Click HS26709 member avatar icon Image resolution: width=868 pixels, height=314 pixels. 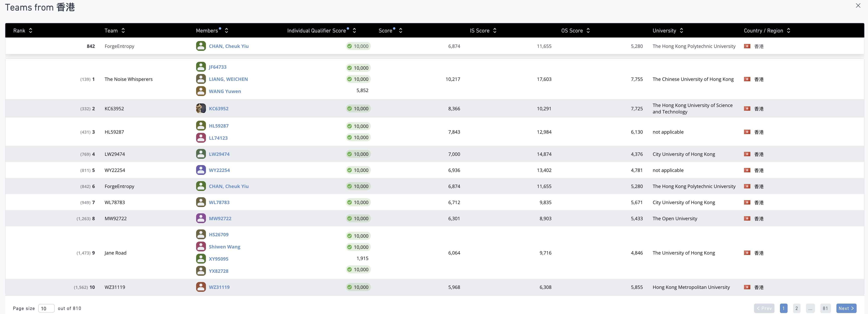pyautogui.click(x=201, y=234)
